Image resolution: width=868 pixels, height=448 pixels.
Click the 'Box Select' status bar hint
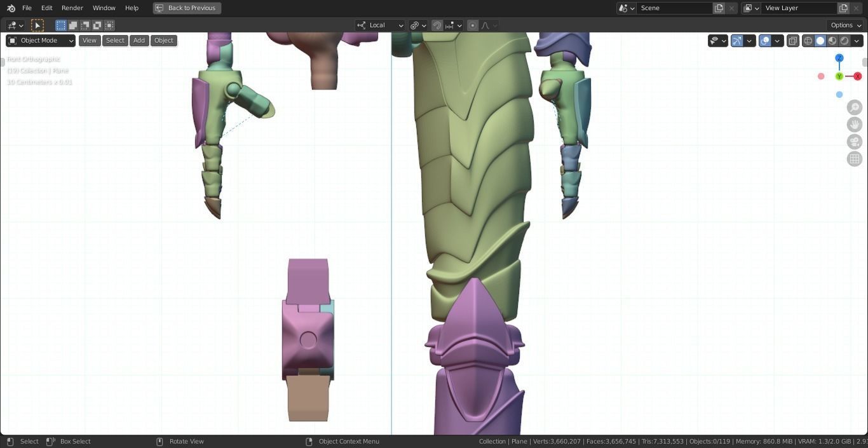click(75, 442)
